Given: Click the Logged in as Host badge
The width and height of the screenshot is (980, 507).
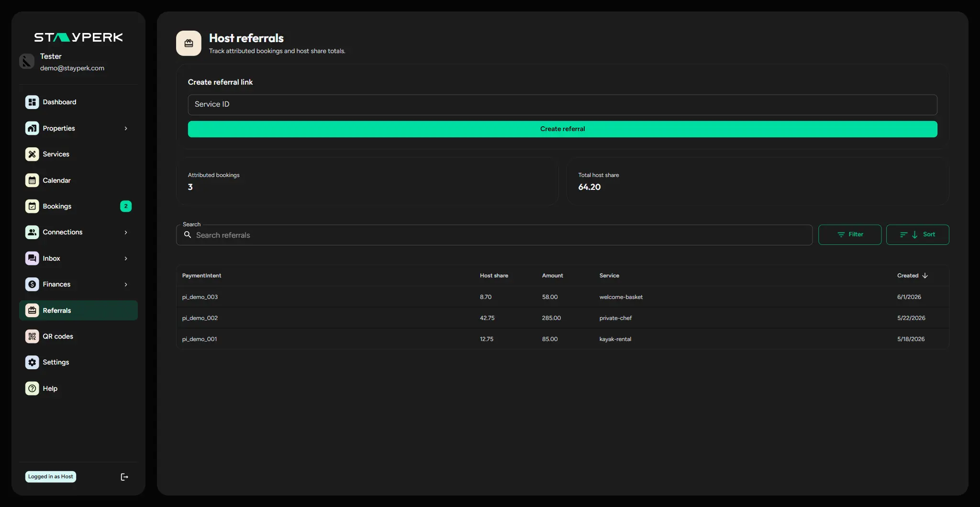Looking at the screenshot, I should click(51, 476).
